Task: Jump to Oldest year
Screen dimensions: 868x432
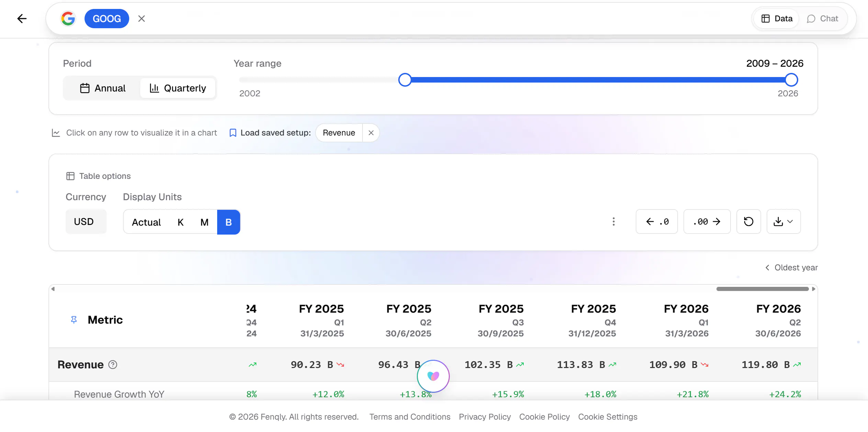Action: (791, 268)
